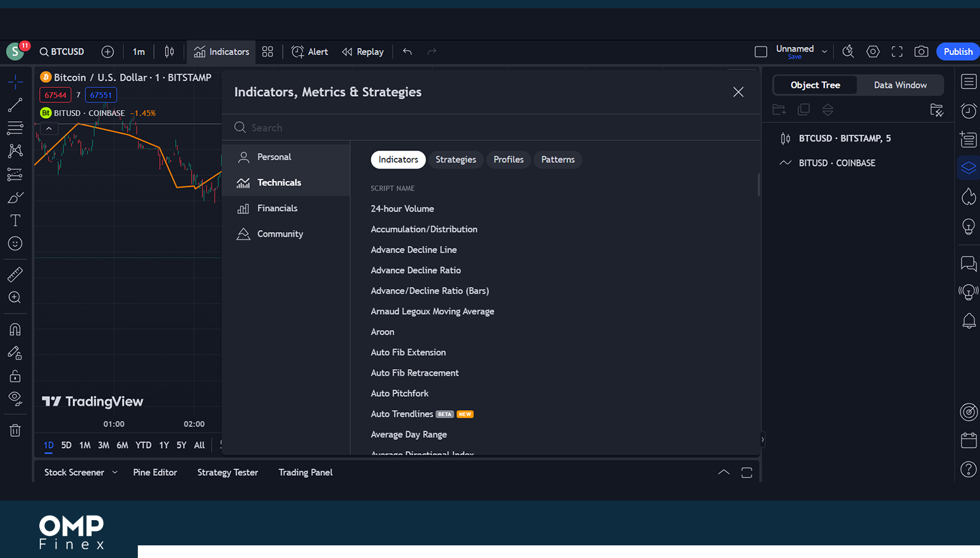This screenshot has width=980, height=558.
Task: Switch to the Profiles tab
Action: [x=508, y=160]
